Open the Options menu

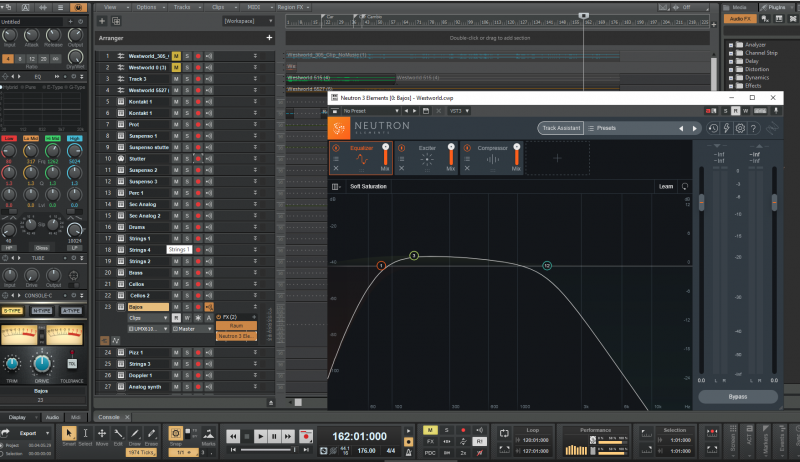point(149,7)
